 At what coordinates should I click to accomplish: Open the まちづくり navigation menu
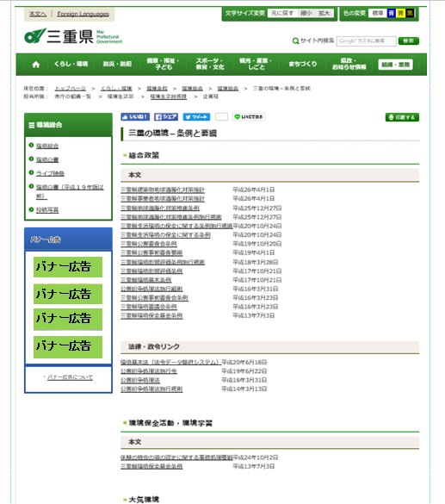[302, 64]
